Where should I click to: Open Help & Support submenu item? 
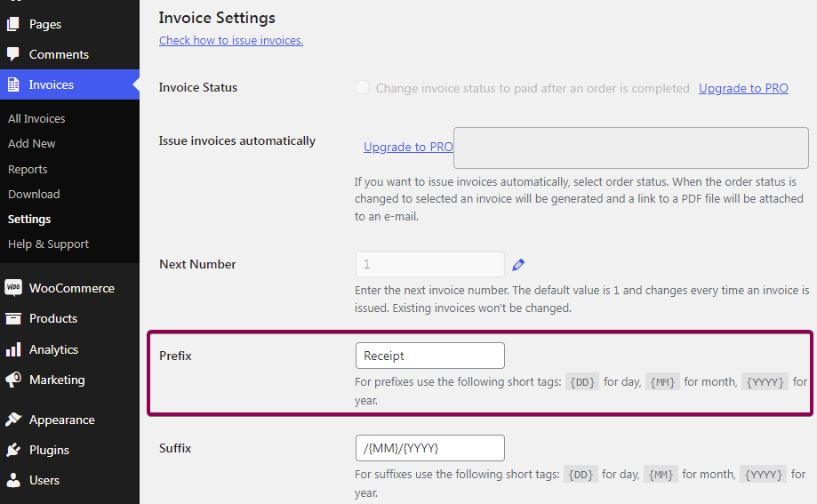pyautogui.click(x=49, y=244)
